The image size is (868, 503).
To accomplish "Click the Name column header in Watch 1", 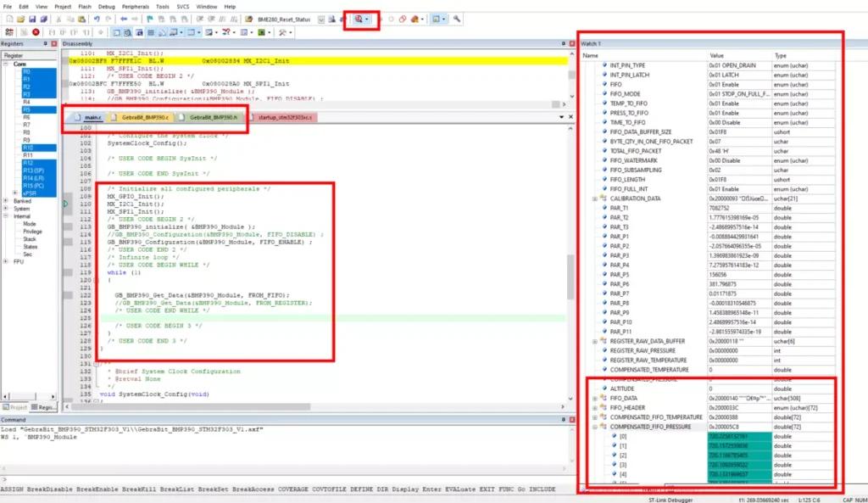I will 590,56.
